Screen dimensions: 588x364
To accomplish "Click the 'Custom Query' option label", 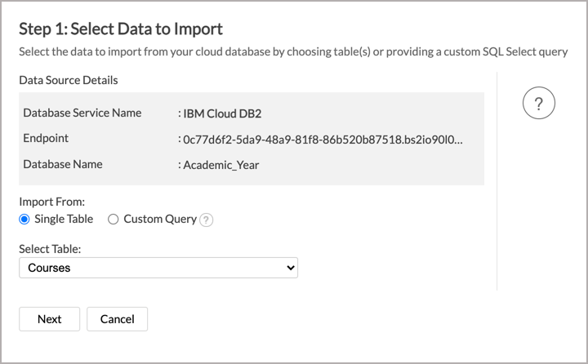I will (160, 219).
